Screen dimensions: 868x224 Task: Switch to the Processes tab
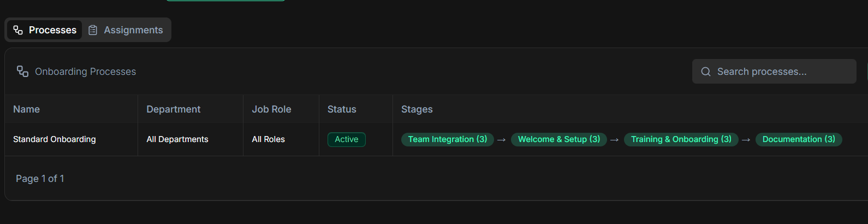coord(45,30)
